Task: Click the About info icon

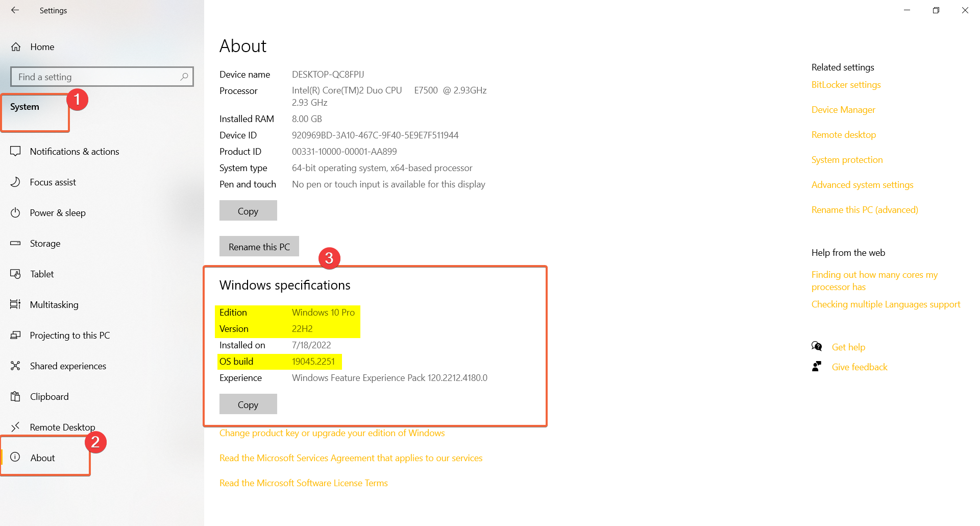Action: tap(15, 457)
